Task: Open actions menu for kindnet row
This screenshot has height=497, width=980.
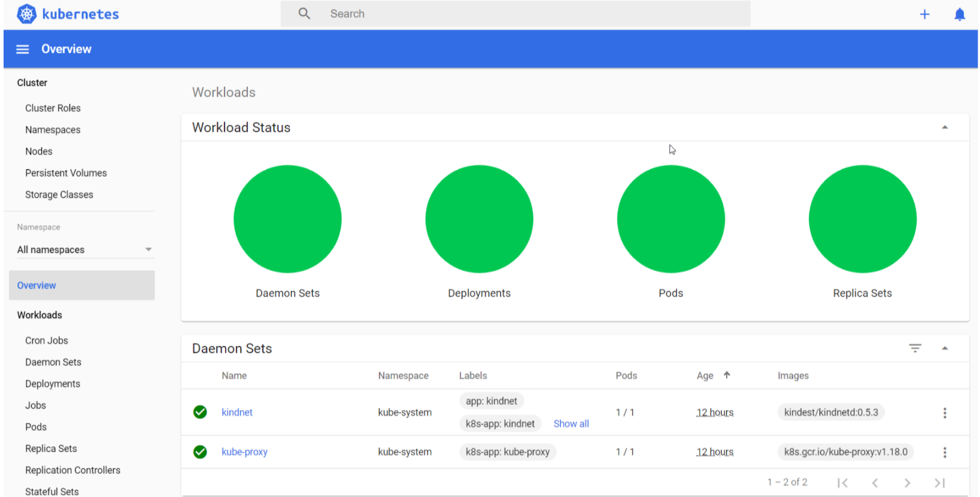Action: click(945, 413)
